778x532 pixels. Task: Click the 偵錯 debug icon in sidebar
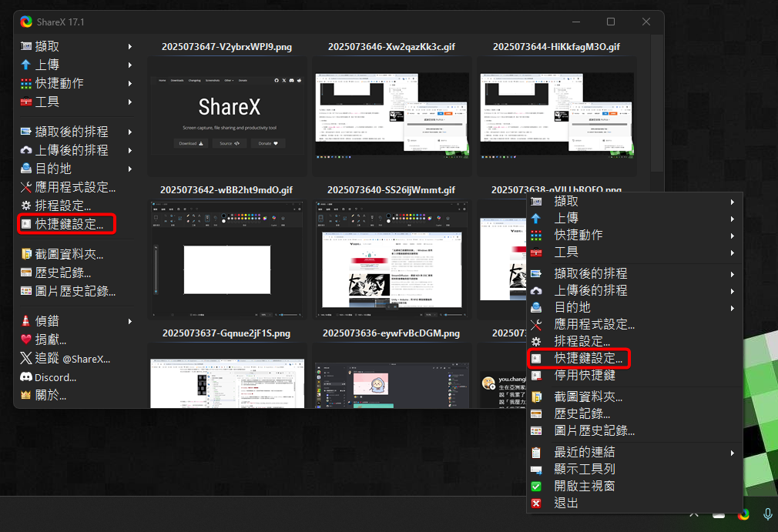[25, 321]
